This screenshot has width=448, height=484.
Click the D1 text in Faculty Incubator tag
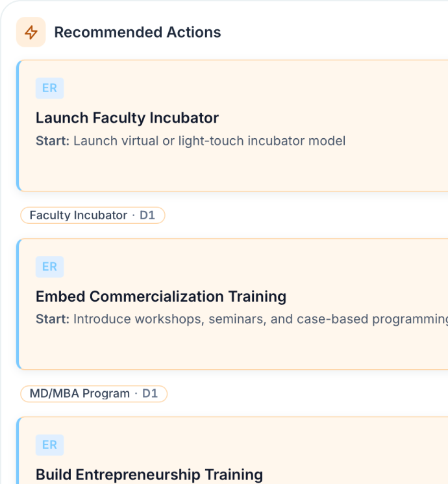(147, 215)
